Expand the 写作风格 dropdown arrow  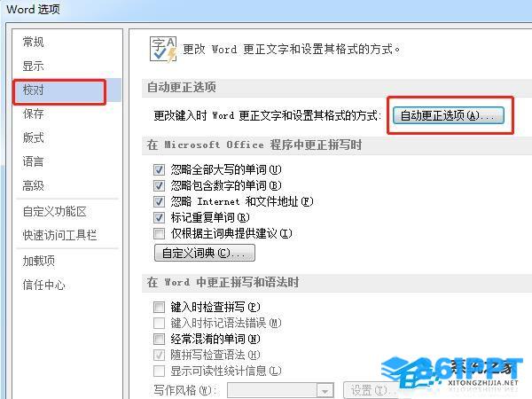[x=325, y=390]
